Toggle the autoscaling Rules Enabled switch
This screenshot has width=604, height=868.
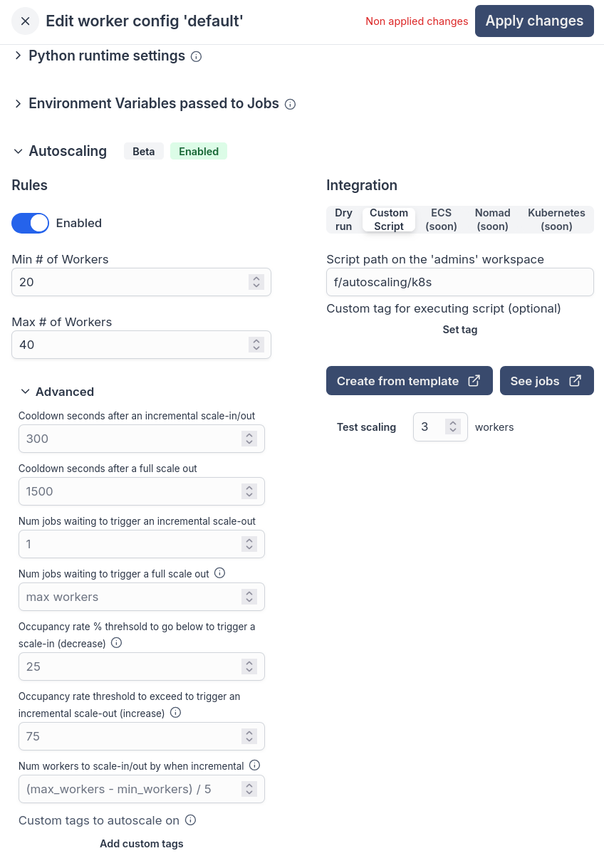click(x=30, y=223)
